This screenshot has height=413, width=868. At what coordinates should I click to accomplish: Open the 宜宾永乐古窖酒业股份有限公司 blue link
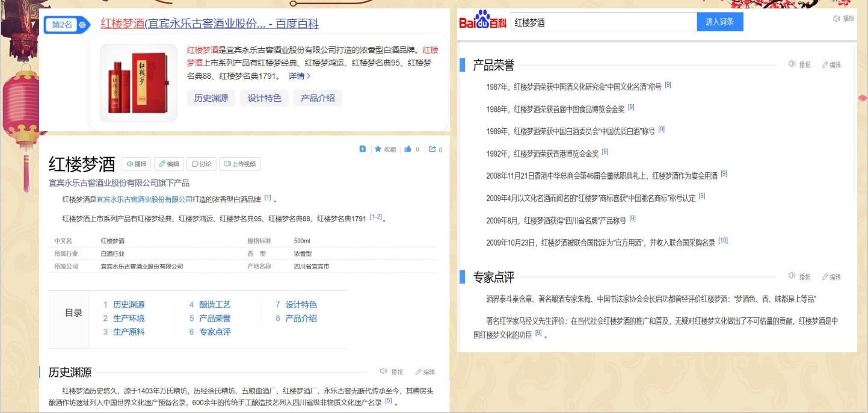coord(144,199)
